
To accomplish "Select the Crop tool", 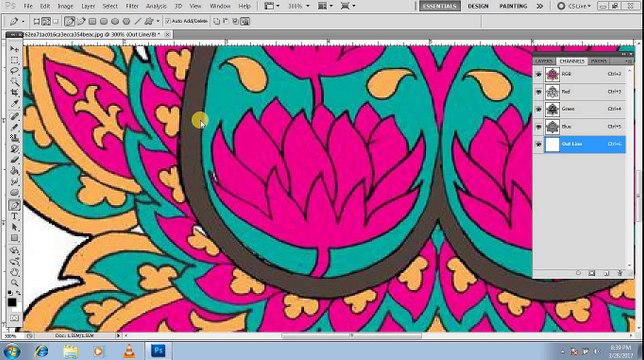I will pyautogui.click(x=14, y=92).
